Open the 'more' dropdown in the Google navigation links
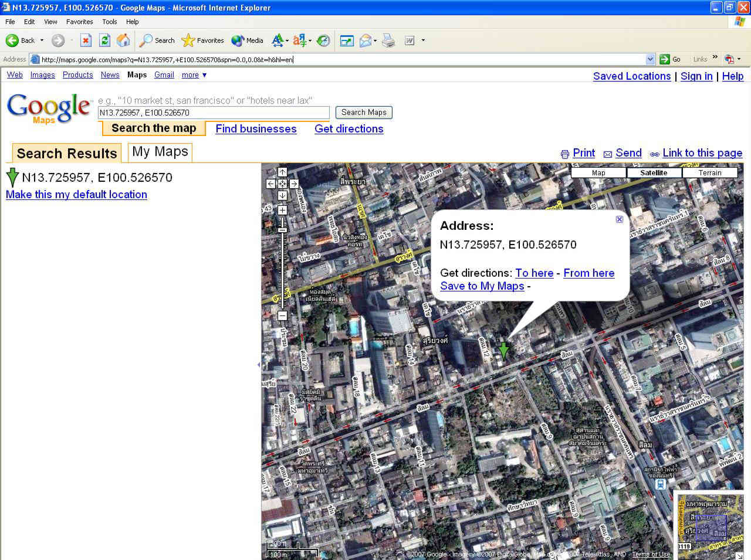The width and height of the screenshot is (751, 560). [x=194, y=75]
